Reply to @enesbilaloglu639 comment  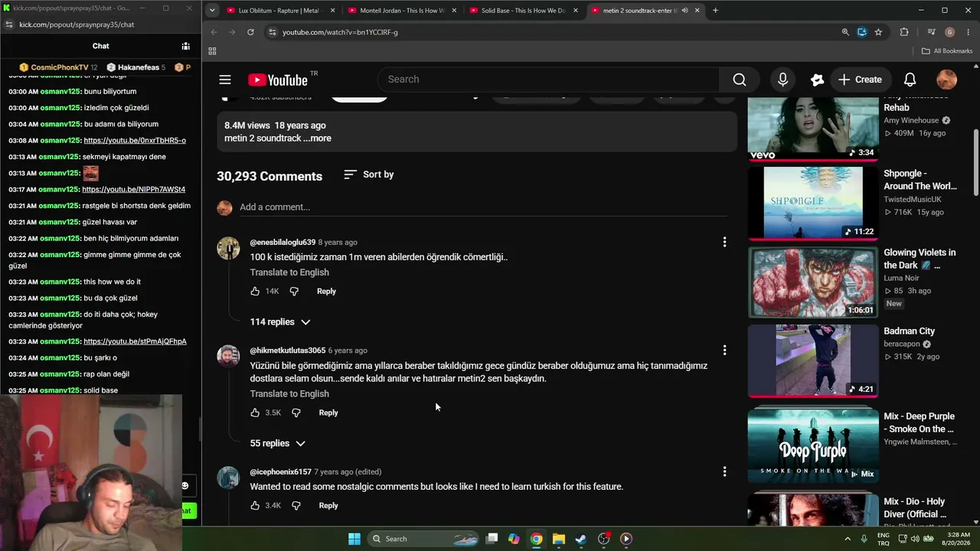point(326,292)
